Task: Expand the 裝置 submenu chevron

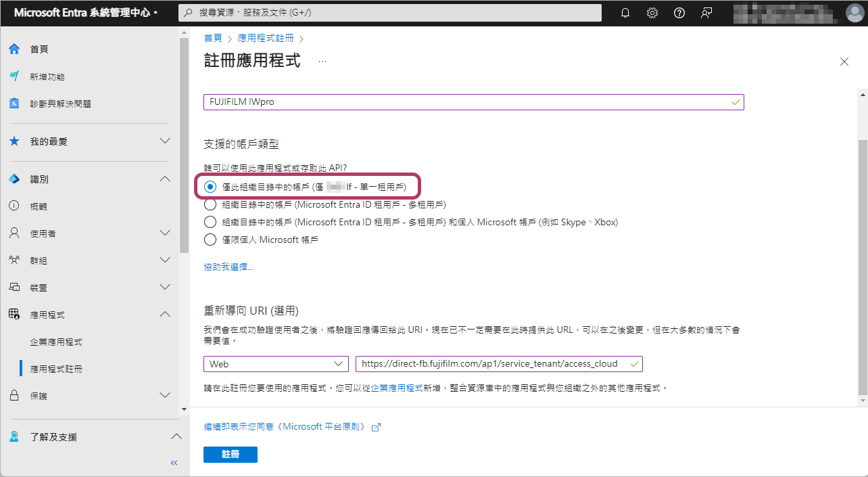Action: (x=164, y=288)
